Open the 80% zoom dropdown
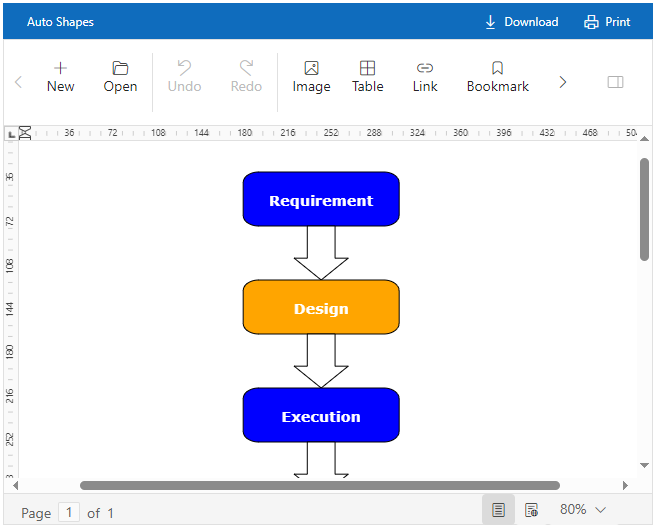Viewport: 656px width, 530px height. [x=582, y=510]
